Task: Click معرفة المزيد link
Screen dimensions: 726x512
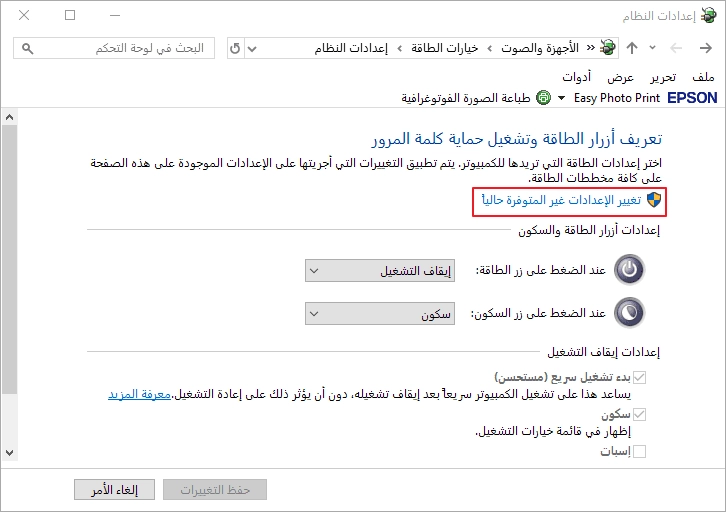Action: [x=139, y=394]
